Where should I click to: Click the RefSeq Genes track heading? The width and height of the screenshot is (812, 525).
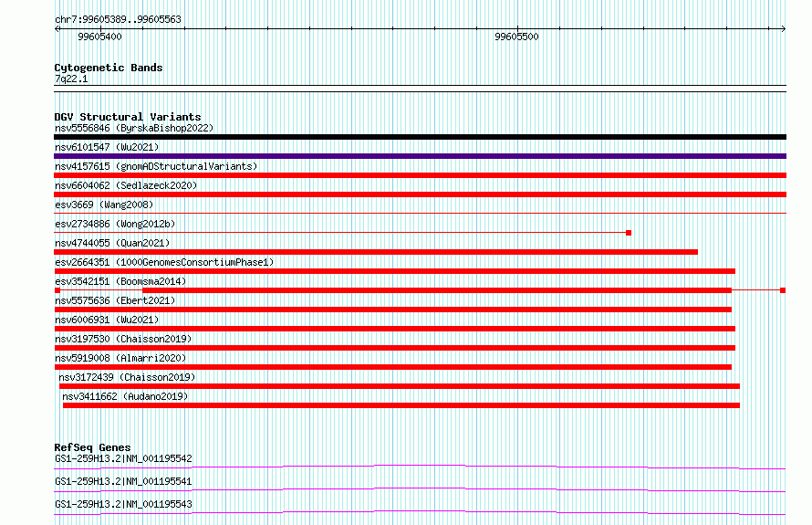pos(92,447)
